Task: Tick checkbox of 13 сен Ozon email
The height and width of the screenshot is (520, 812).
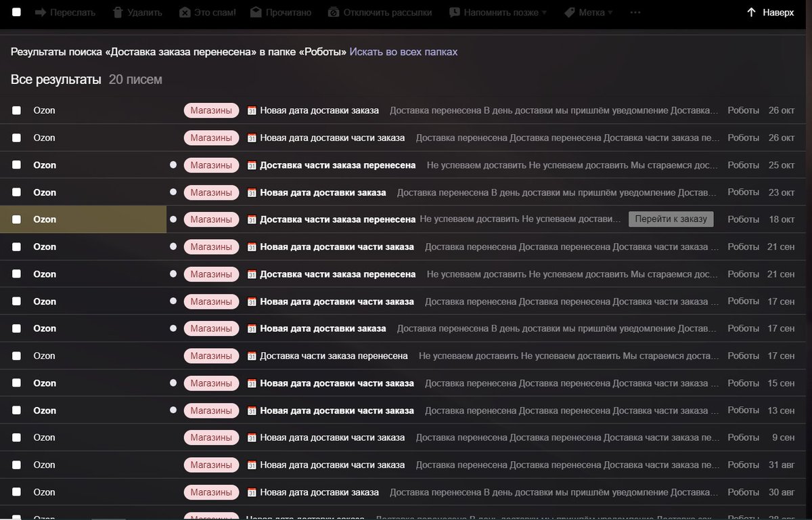Action: pyautogui.click(x=16, y=410)
